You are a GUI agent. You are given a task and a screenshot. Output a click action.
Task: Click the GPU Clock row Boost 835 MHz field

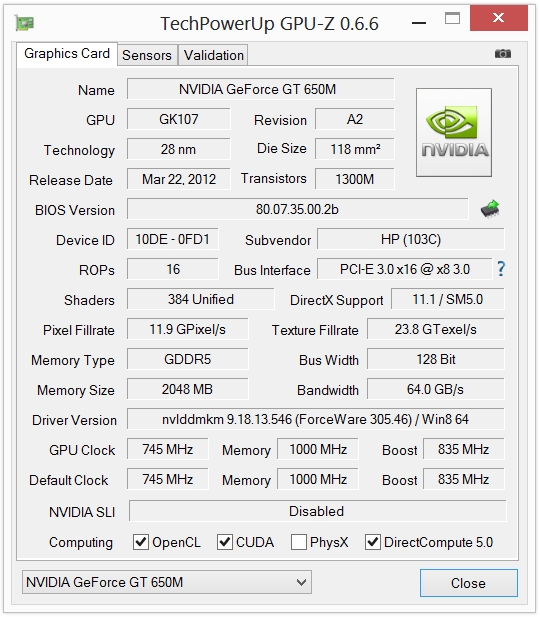(464, 449)
